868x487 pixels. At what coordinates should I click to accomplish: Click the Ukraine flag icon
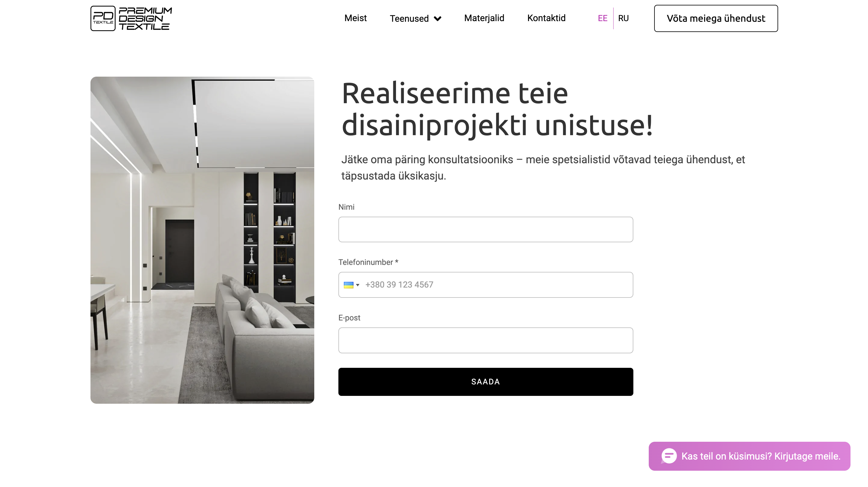(x=348, y=285)
